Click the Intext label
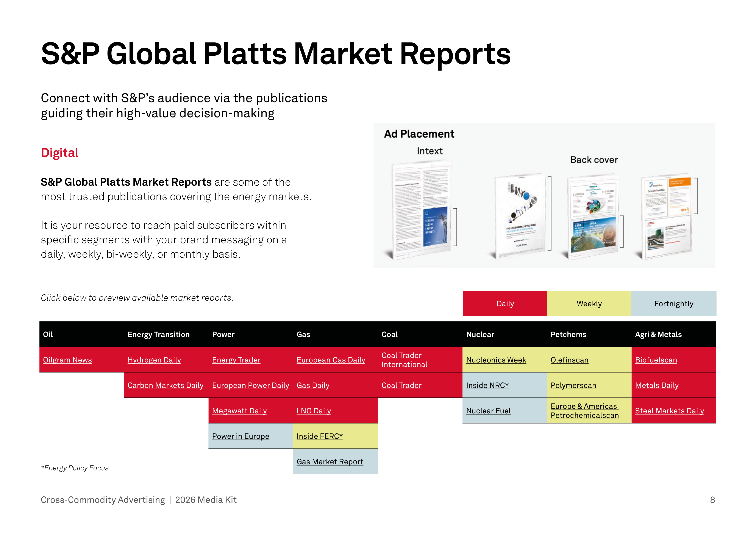 click(429, 151)
